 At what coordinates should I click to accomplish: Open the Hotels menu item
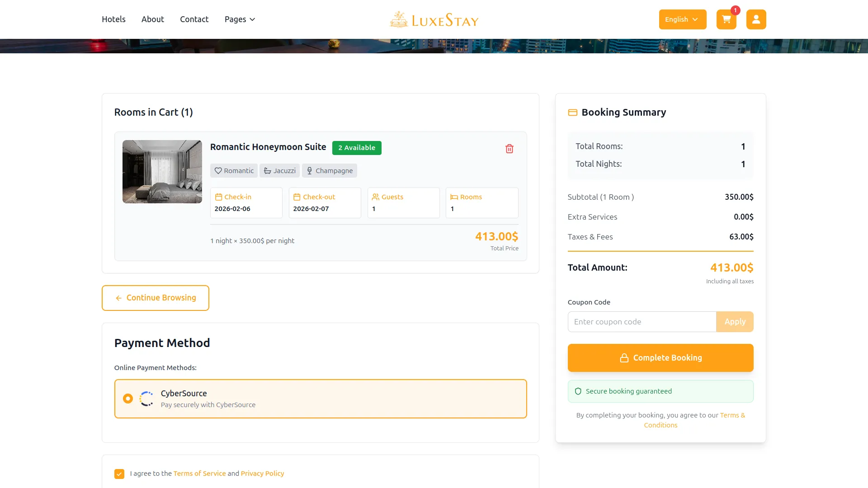coord(113,19)
